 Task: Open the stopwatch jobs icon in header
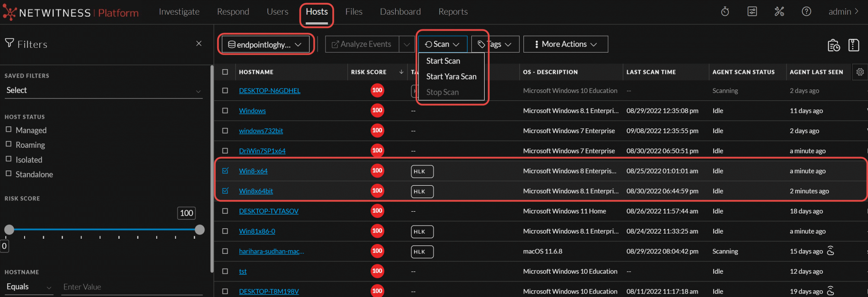[x=725, y=11]
